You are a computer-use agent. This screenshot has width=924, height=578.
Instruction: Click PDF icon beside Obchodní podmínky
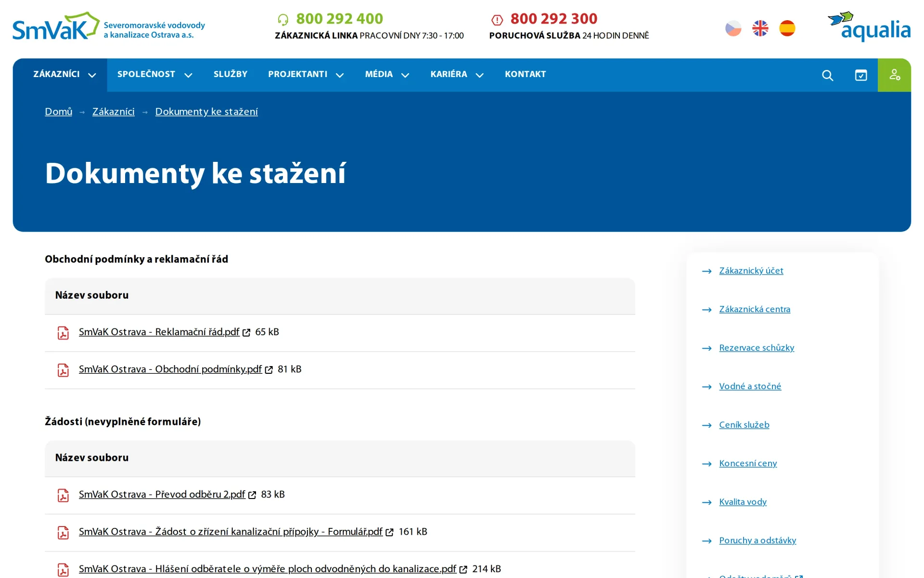[x=63, y=370]
